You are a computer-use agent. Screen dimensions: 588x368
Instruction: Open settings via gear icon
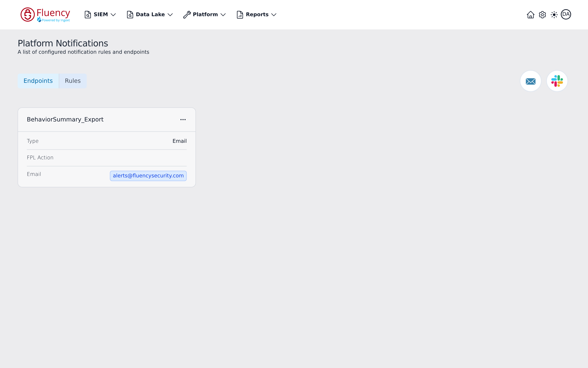tap(542, 15)
